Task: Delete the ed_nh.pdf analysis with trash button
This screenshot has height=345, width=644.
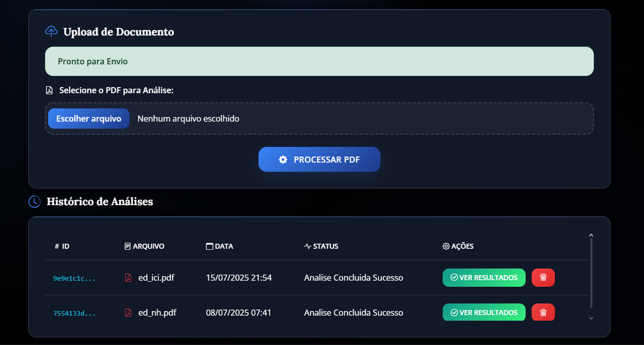Action: (x=543, y=312)
